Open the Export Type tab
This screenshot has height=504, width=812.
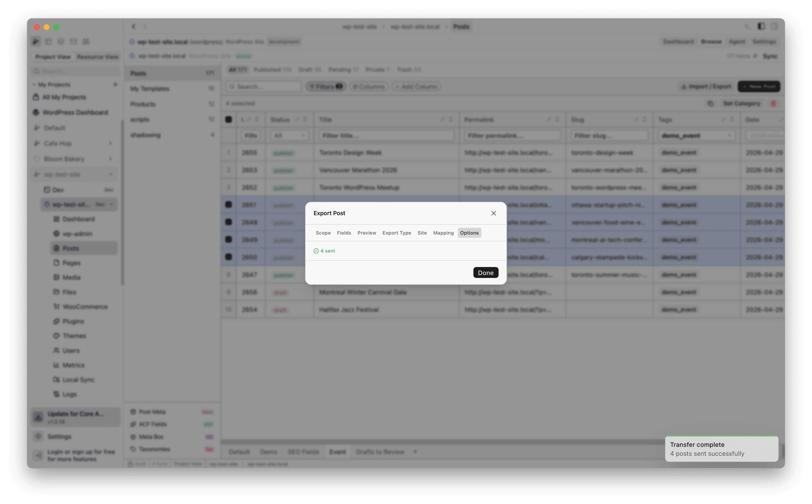click(397, 233)
